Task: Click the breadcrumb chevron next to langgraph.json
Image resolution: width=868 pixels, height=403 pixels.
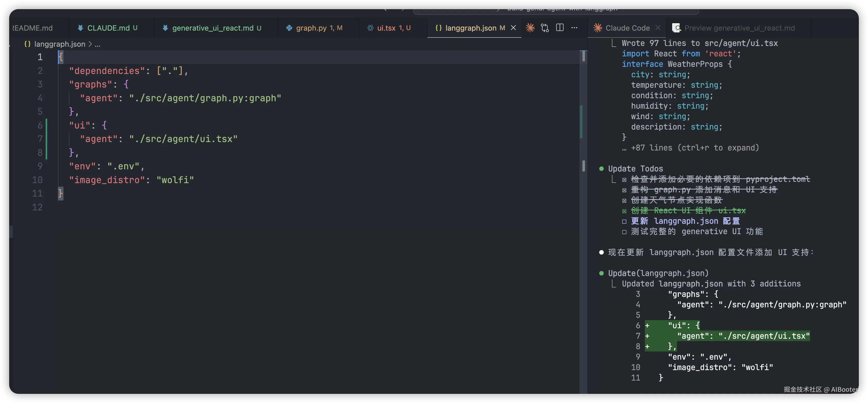Action: click(x=90, y=44)
